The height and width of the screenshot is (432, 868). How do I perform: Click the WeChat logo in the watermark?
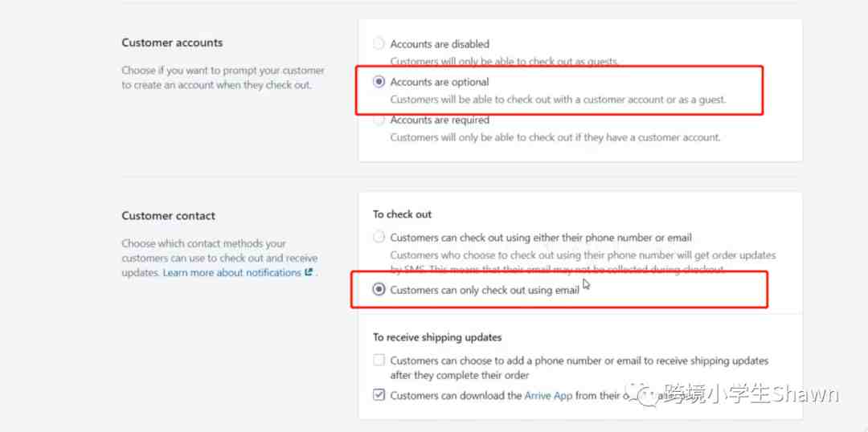(644, 393)
